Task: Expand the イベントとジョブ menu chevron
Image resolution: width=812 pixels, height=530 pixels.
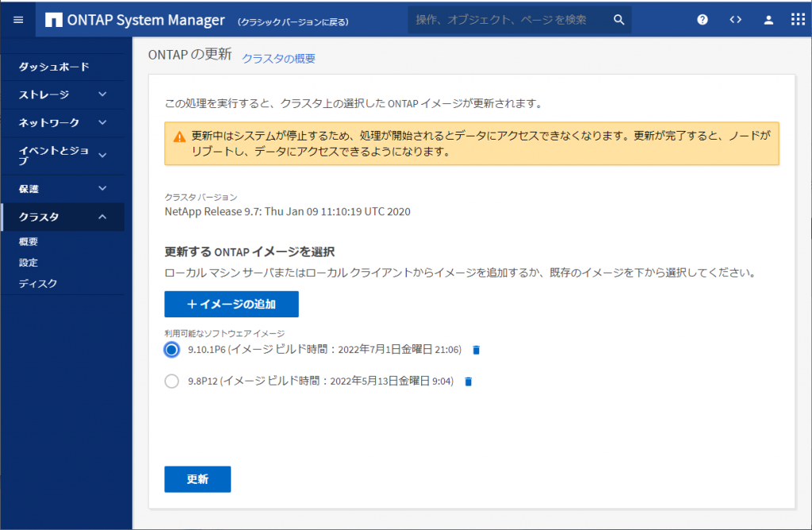Action: tap(102, 155)
